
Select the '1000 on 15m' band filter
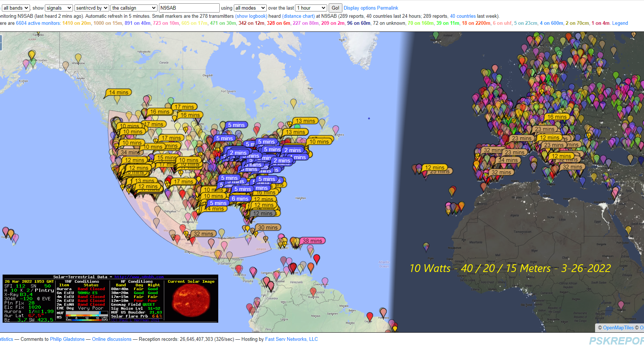(x=108, y=23)
